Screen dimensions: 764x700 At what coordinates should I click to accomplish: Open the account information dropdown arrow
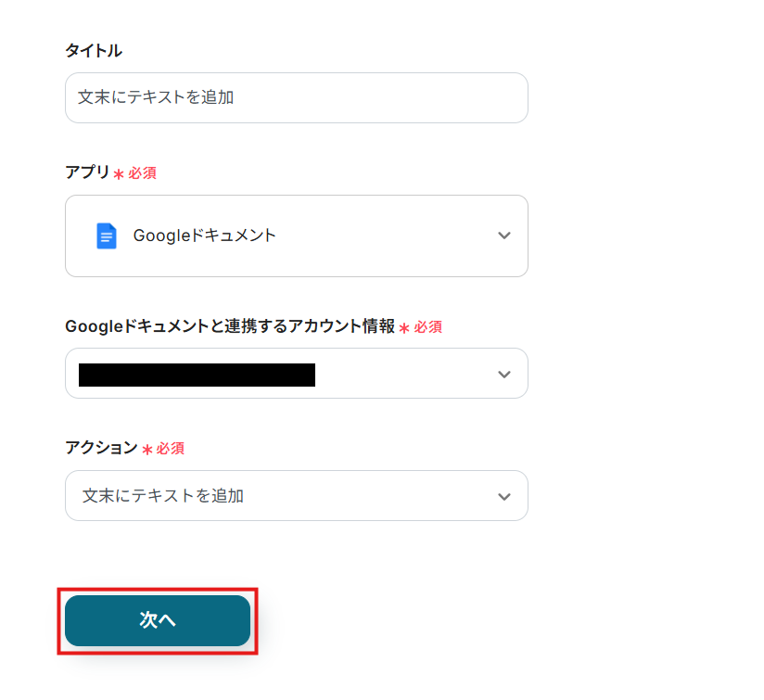[503, 375]
